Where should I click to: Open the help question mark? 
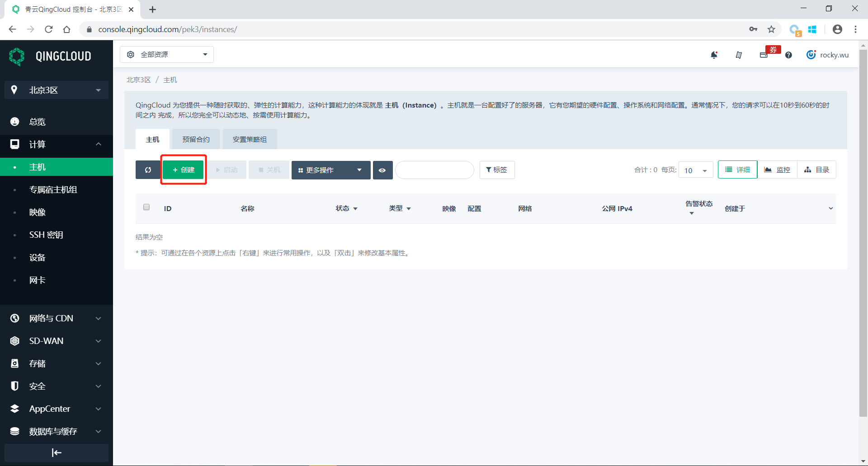[x=788, y=55]
